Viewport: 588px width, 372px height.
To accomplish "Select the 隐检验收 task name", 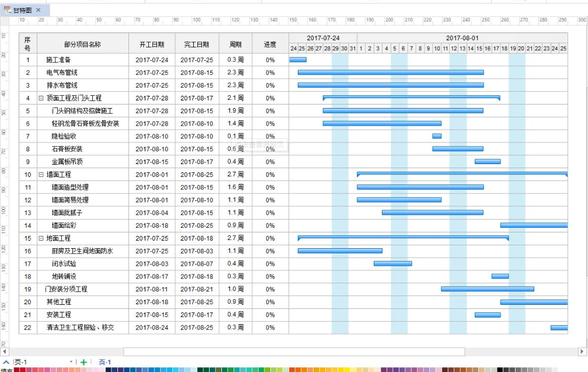I will point(64,136).
